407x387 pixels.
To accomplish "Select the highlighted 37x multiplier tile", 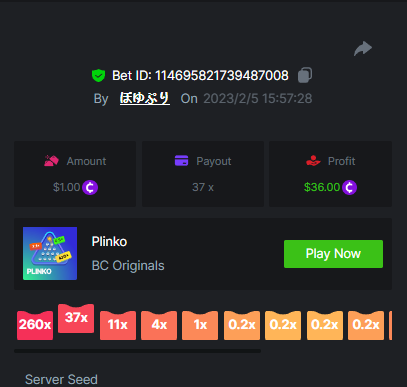I will click(76, 318).
